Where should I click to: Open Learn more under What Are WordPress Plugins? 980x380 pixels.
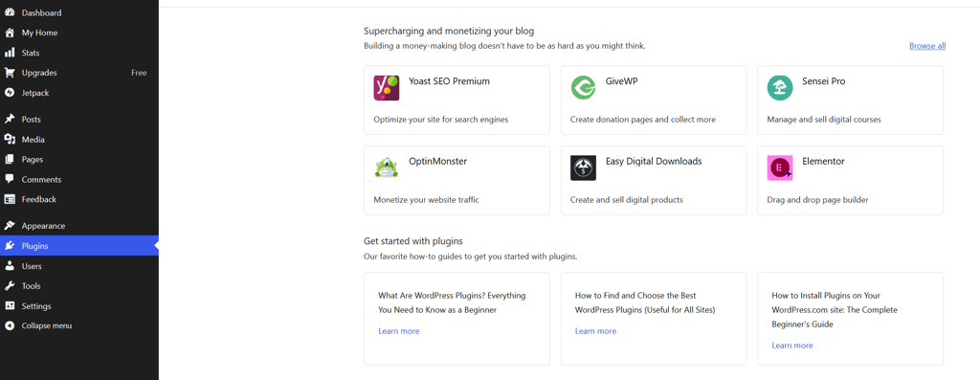pos(399,330)
